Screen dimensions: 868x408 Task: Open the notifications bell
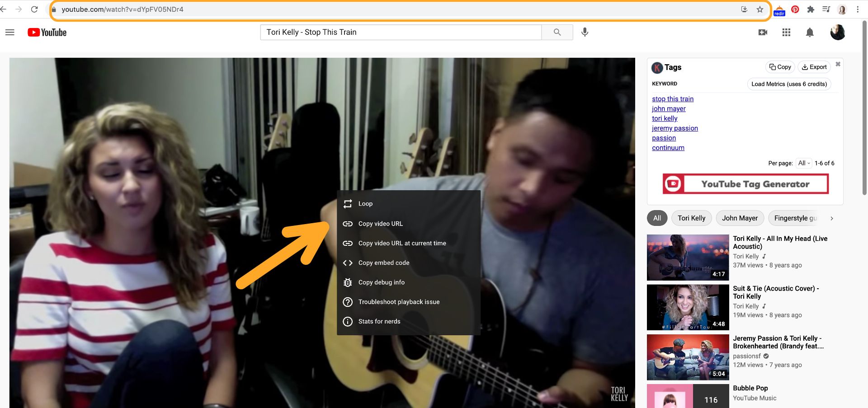[x=810, y=33]
